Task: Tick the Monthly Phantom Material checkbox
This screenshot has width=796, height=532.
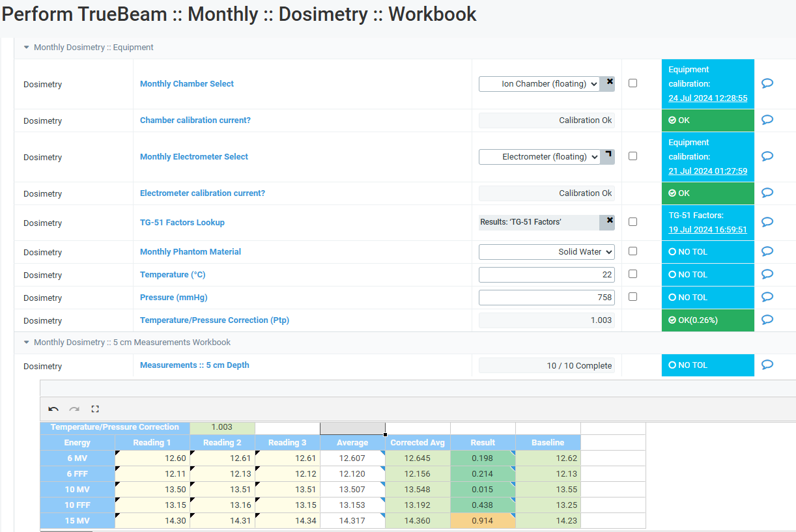Action: [633, 251]
